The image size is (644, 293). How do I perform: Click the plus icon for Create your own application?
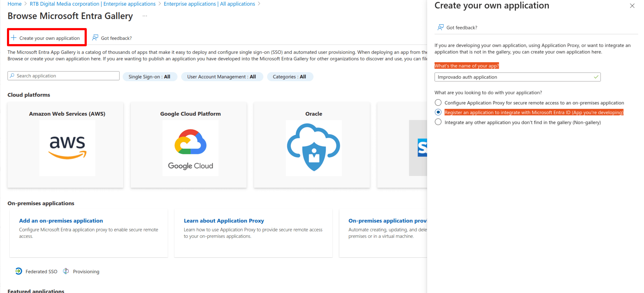click(x=14, y=38)
